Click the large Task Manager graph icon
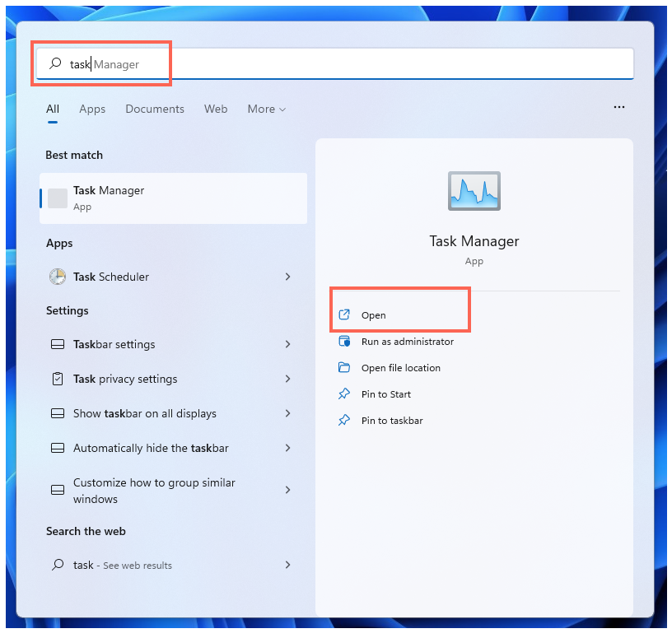The image size is (672, 638). pos(474,191)
